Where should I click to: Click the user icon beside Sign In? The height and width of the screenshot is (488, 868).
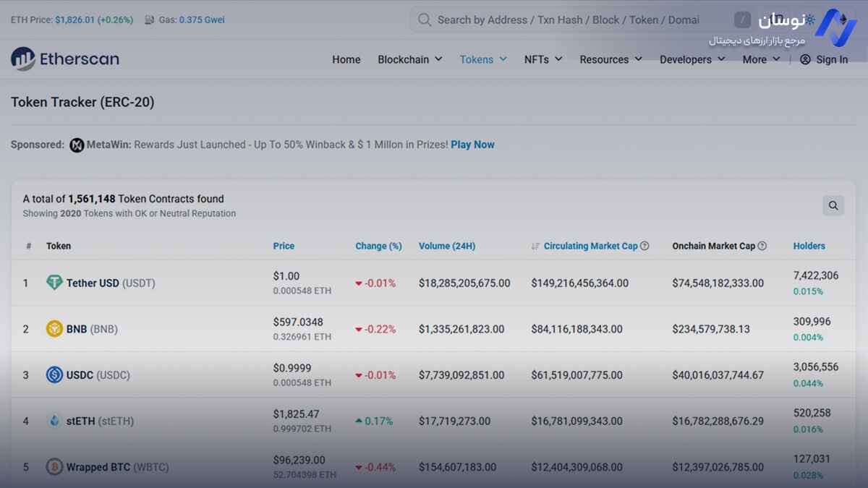805,60
